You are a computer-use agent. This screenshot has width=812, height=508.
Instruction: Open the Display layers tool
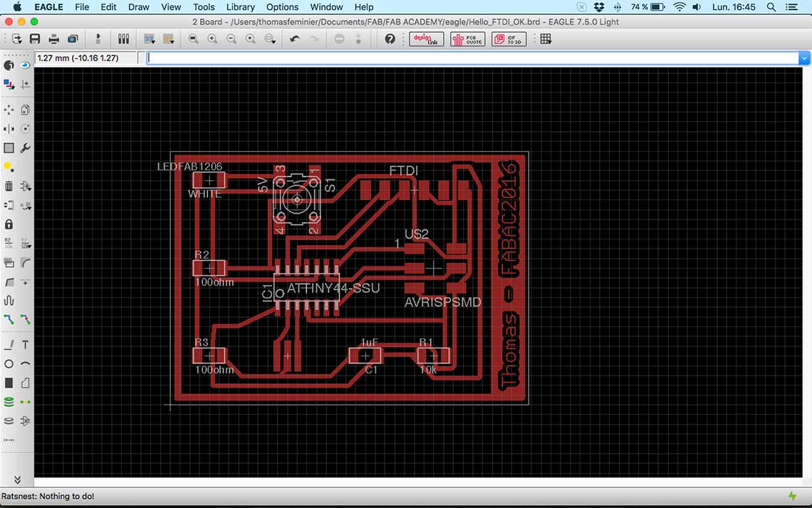9,84
